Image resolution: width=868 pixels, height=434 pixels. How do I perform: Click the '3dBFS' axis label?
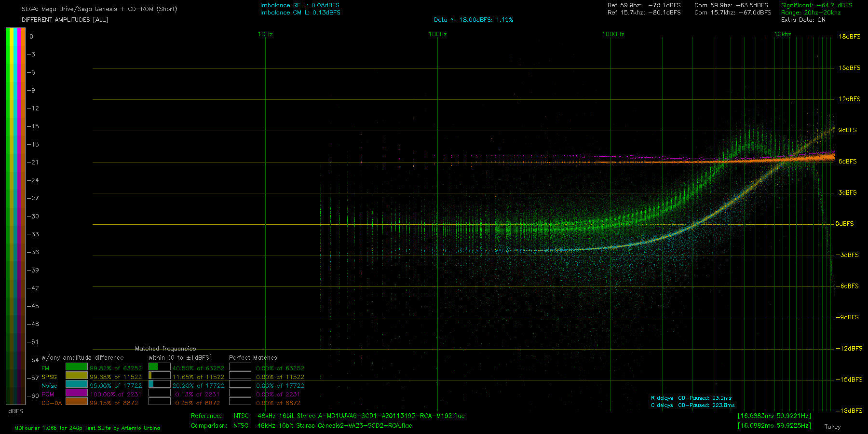(848, 192)
